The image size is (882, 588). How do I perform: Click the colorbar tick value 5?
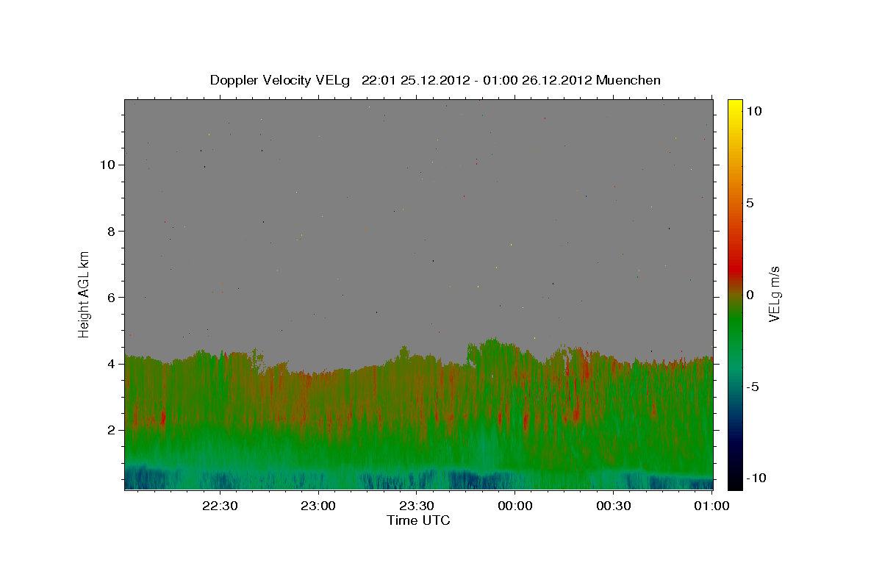pos(750,203)
